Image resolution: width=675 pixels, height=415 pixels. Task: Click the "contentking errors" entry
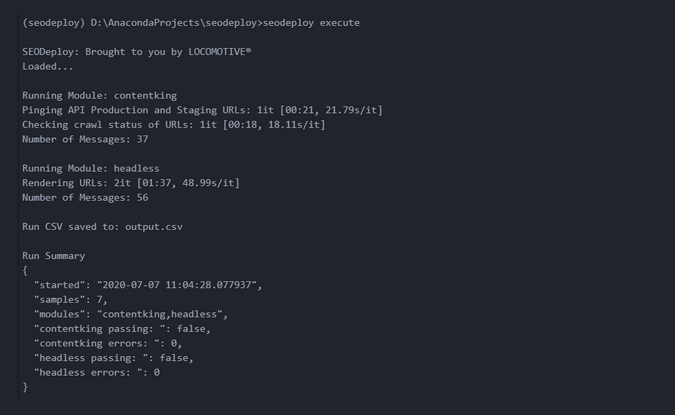(x=108, y=343)
